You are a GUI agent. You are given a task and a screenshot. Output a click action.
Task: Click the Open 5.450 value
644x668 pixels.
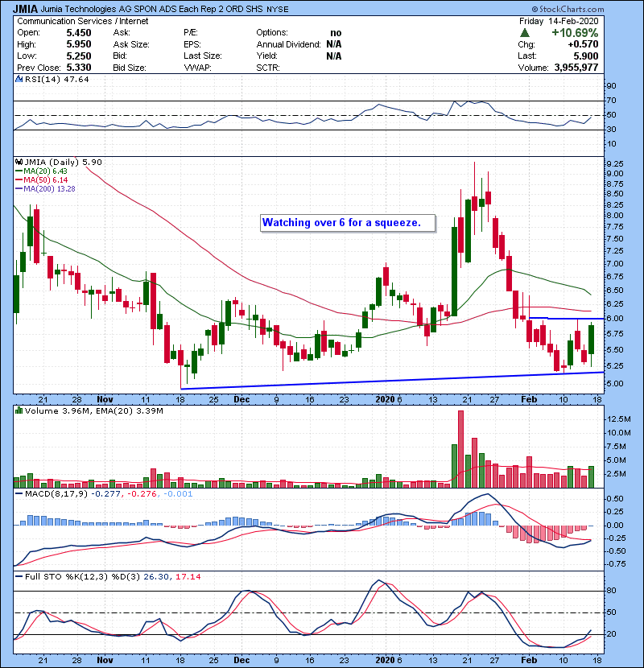point(79,33)
